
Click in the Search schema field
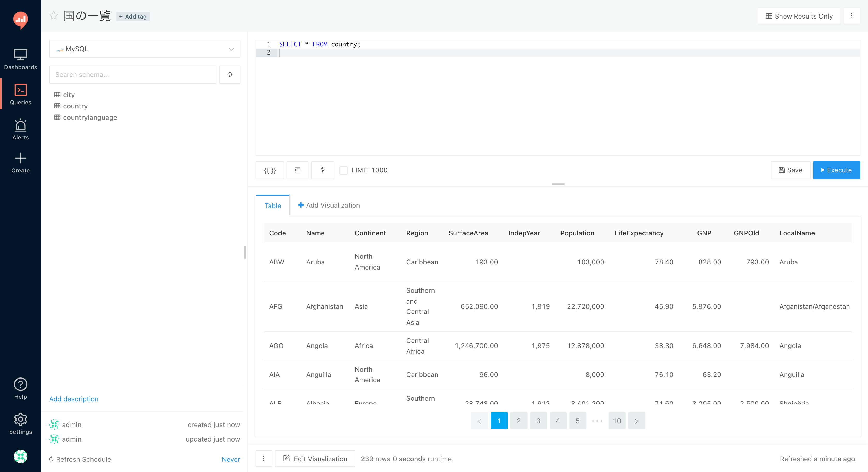click(x=133, y=74)
